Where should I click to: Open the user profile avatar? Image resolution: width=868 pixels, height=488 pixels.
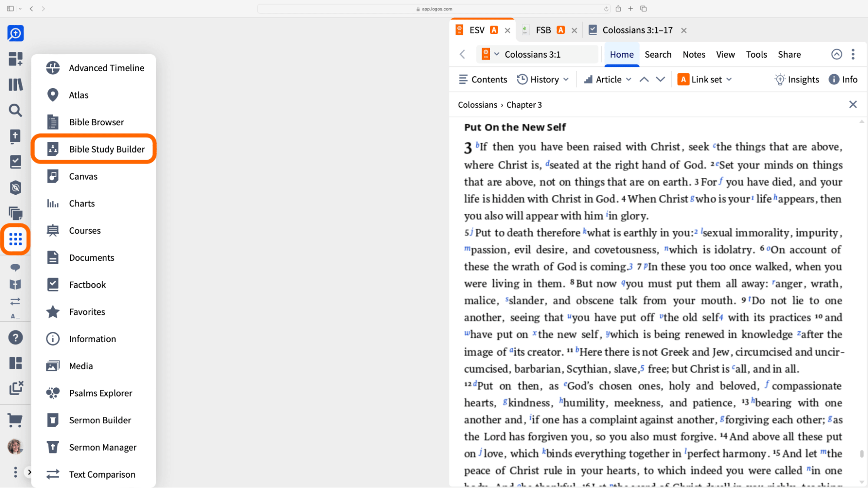(x=15, y=446)
